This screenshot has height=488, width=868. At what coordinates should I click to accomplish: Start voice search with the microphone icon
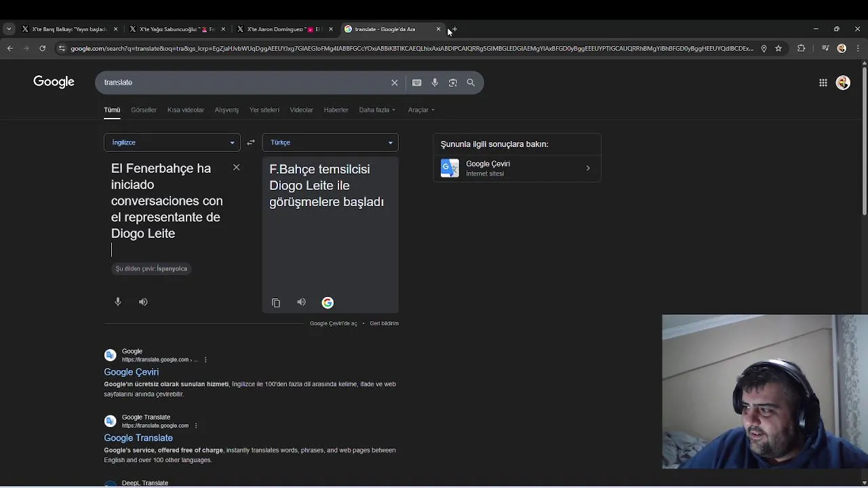click(435, 83)
